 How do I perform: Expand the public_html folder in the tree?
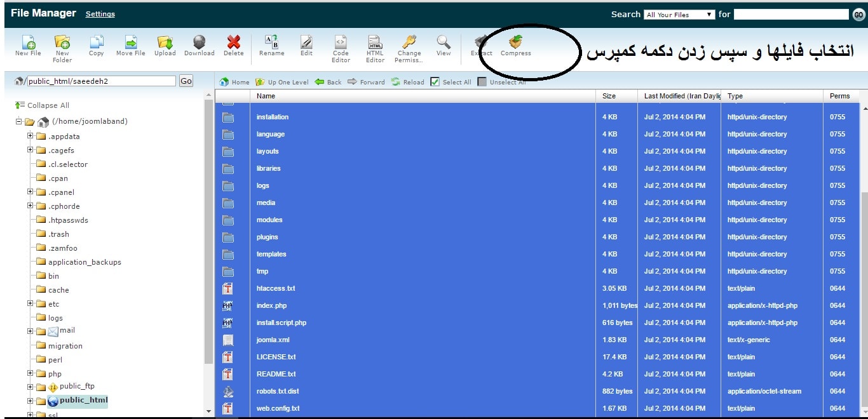tap(30, 401)
